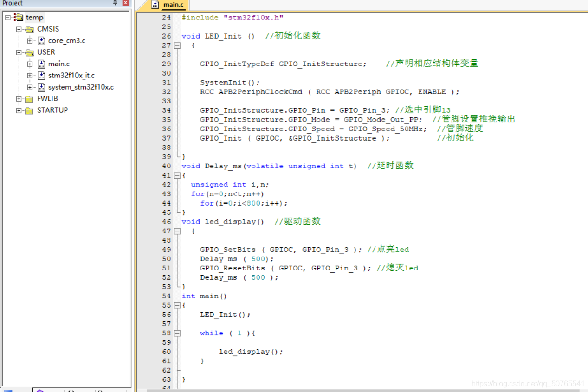Fold led_display function body at line 47

(x=177, y=231)
